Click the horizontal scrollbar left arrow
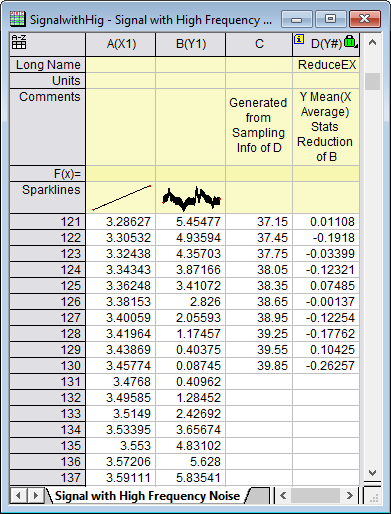 point(283,496)
